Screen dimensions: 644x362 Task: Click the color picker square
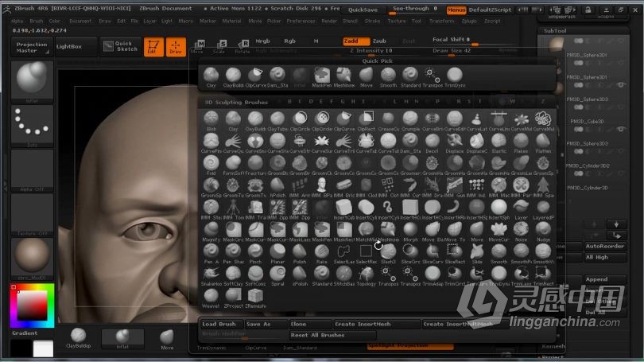[x=32, y=306]
